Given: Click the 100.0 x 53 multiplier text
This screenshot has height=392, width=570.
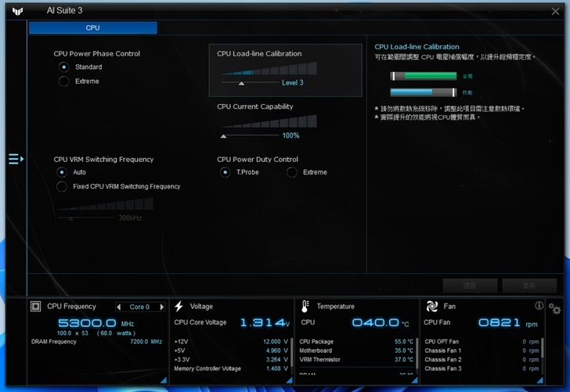Looking at the screenshot, I should (73, 333).
